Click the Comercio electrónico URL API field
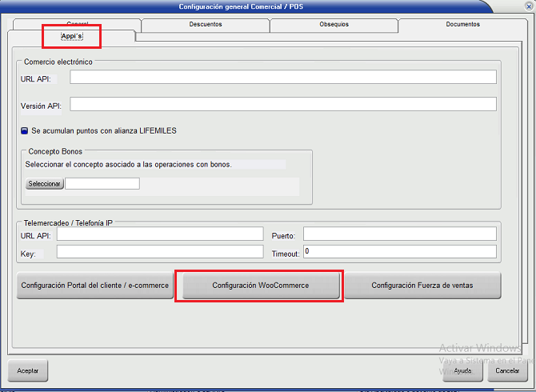Screen dimensions: 536x392 pyautogui.click(x=283, y=78)
